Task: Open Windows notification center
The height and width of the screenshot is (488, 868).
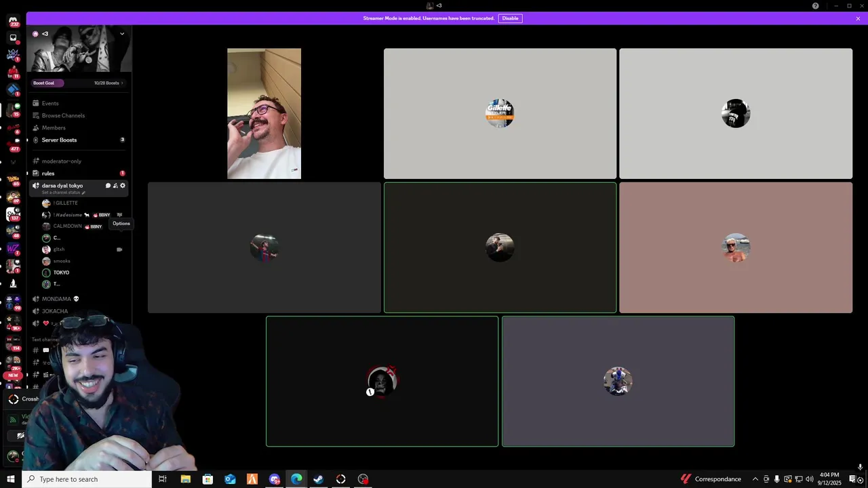Action: point(852,479)
